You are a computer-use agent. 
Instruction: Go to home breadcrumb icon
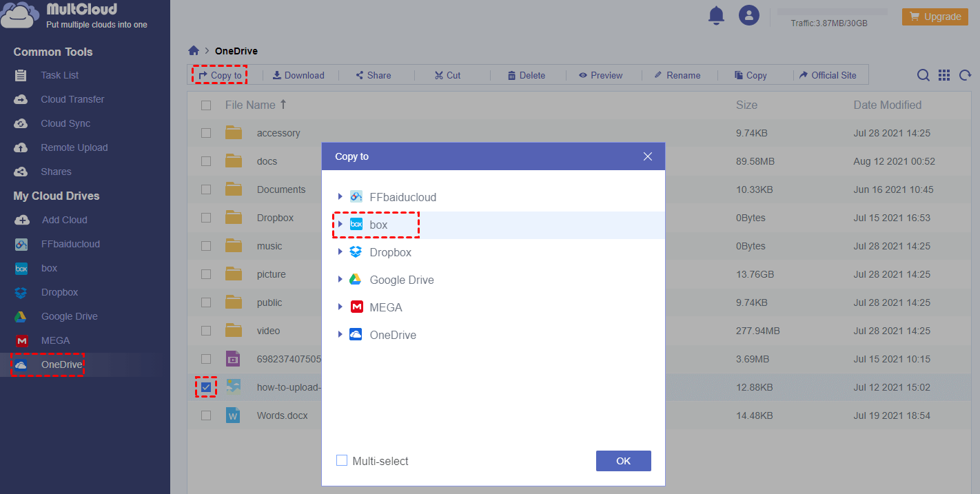pyautogui.click(x=194, y=51)
